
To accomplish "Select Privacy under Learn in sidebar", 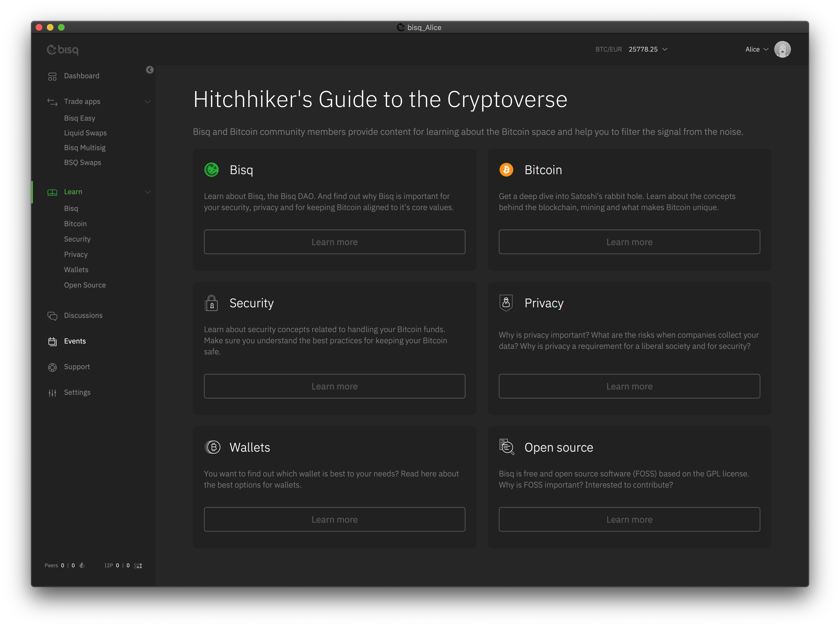I will click(76, 254).
